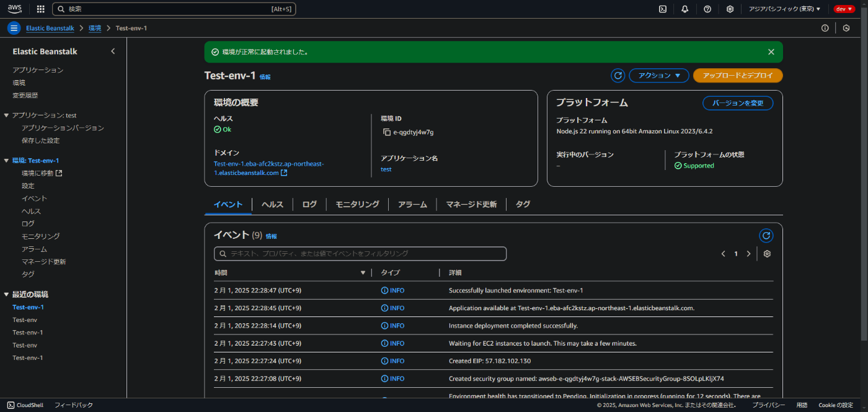Open the region selector アジアパシフィック (東京)
This screenshot has height=412, width=868.
point(784,9)
